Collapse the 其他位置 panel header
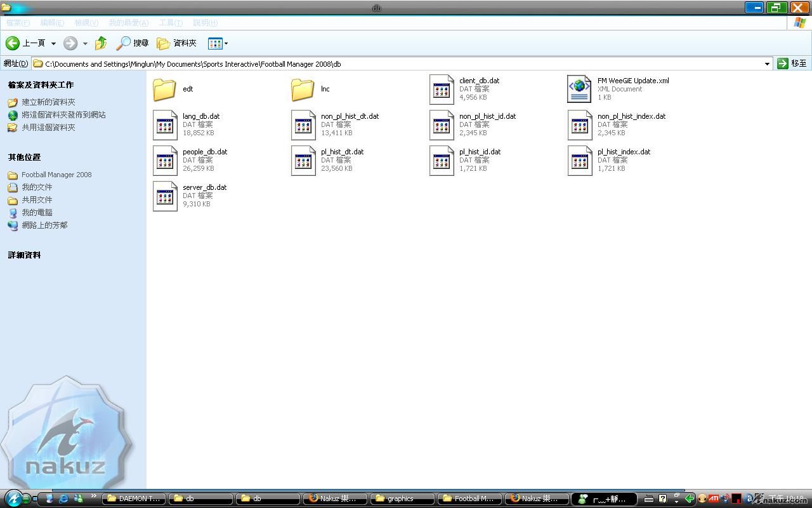Viewport: 812px width, 508px height. point(24,157)
